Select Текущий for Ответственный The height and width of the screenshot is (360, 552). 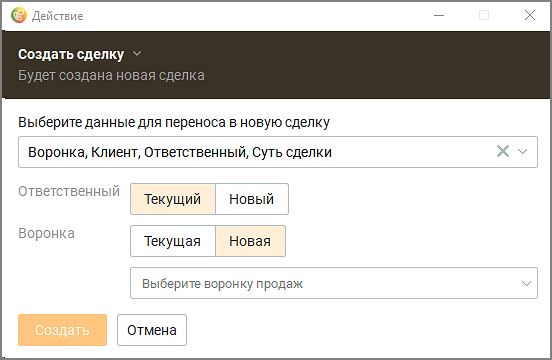click(172, 199)
